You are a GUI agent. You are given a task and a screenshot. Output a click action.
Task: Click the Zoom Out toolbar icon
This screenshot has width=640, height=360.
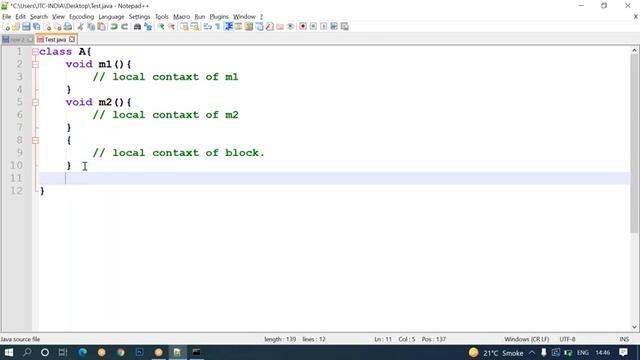click(x=171, y=27)
